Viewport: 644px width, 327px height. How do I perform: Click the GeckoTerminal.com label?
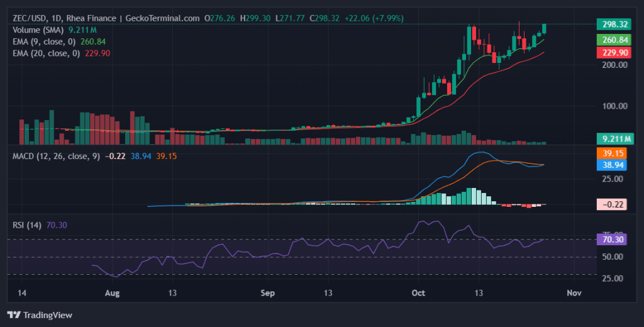point(163,18)
